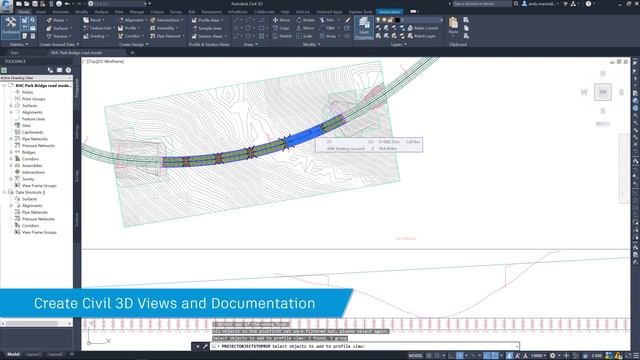Click Make Current layer button
The width and height of the screenshot is (640, 360).
(422, 28)
